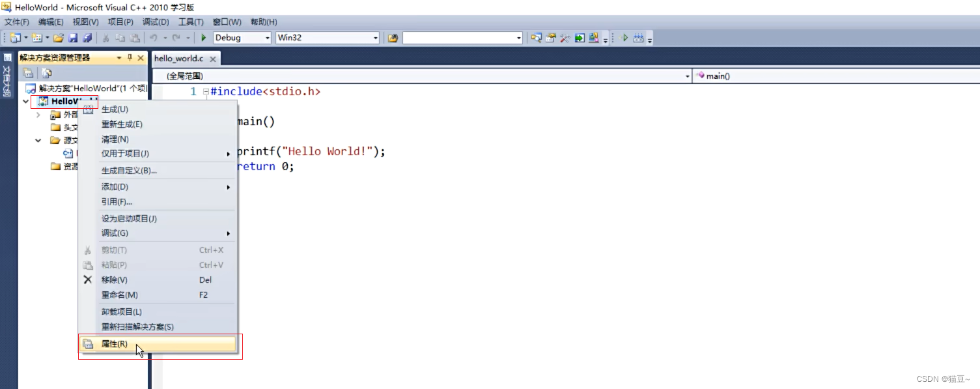Choose 清理(N) in the context menu
980x389 pixels.
158,139
